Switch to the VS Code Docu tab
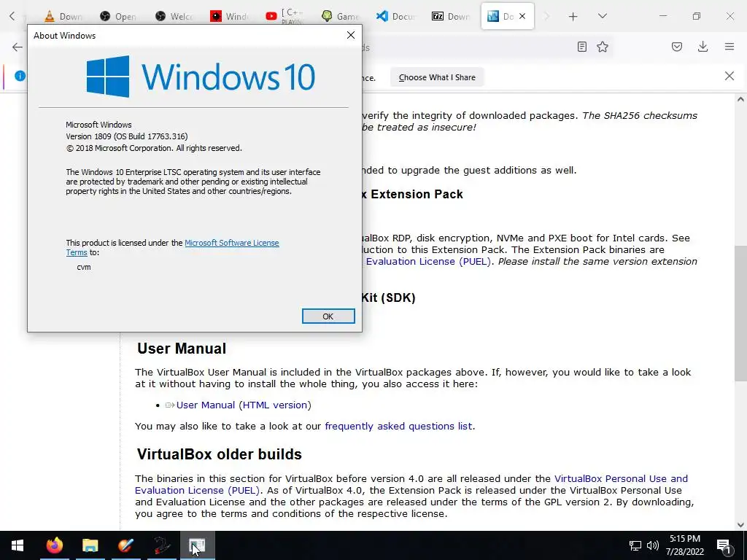The width and height of the screenshot is (747, 560). coord(395,16)
